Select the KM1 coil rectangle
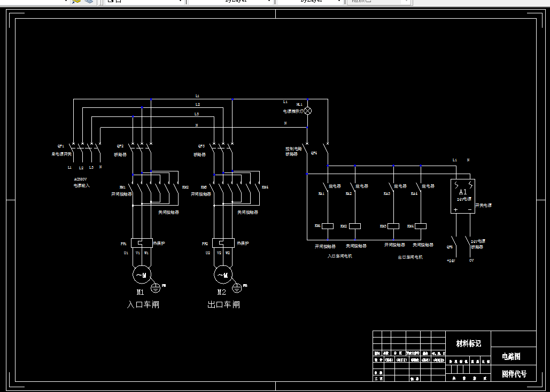Screen dimensions: 550x392 [328, 226]
